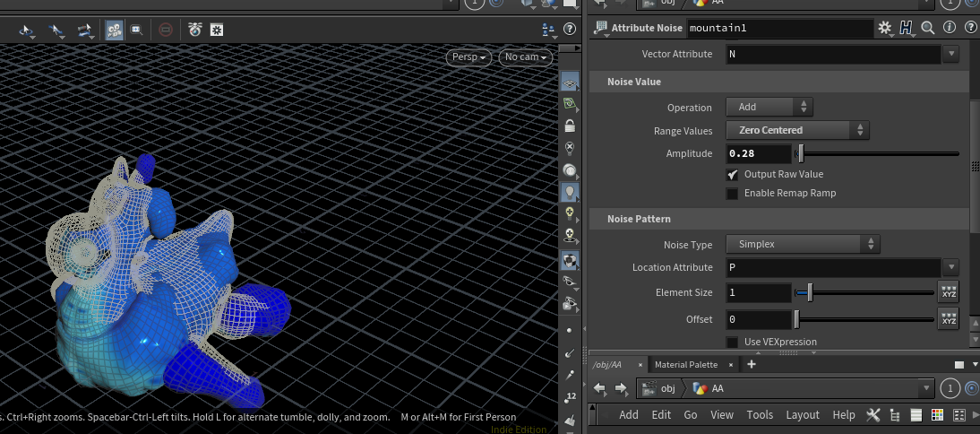
Task: Click the Amplitude slider handle
Action: click(801, 153)
